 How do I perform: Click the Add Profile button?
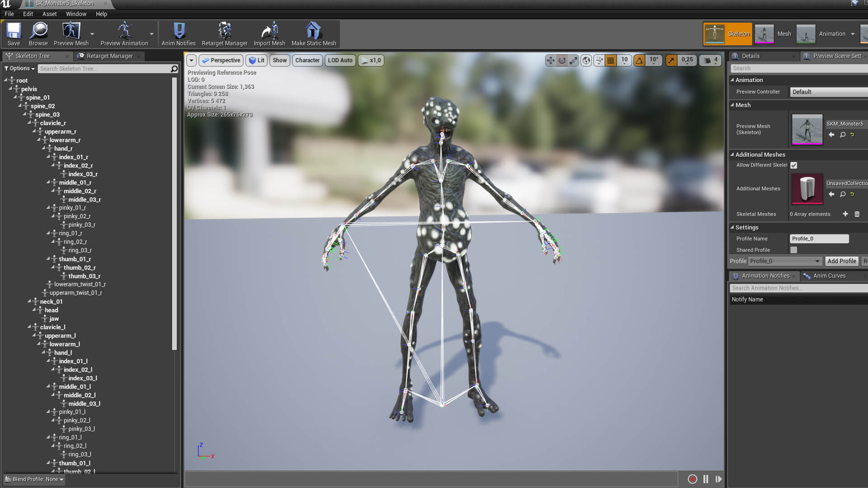point(841,261)
